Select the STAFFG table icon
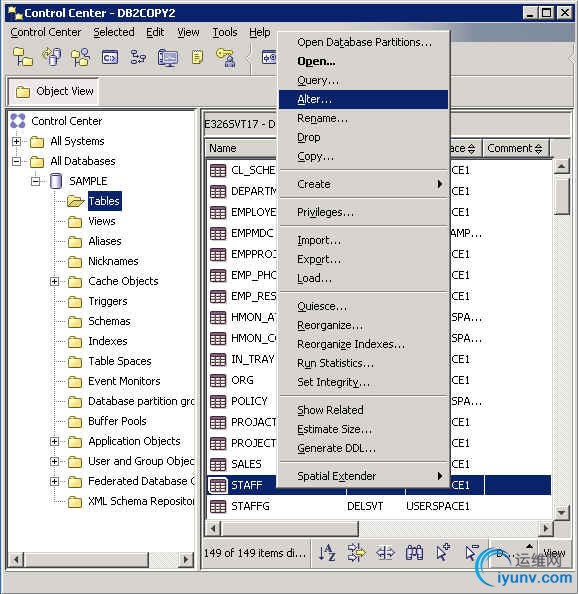This screenshot has height=594, width=578. pyautogui.click(x=218, y=506)
